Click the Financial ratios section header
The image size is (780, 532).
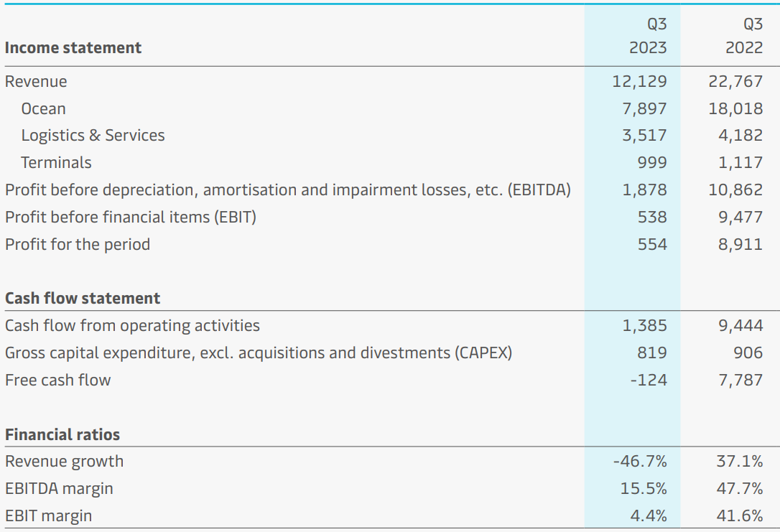coord(62,435)
